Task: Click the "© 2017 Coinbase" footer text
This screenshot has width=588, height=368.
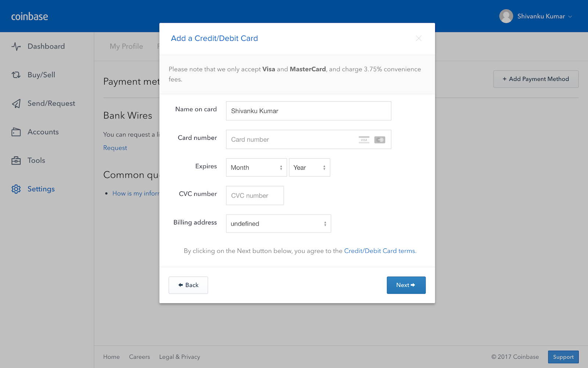Action: coord(515,357)
